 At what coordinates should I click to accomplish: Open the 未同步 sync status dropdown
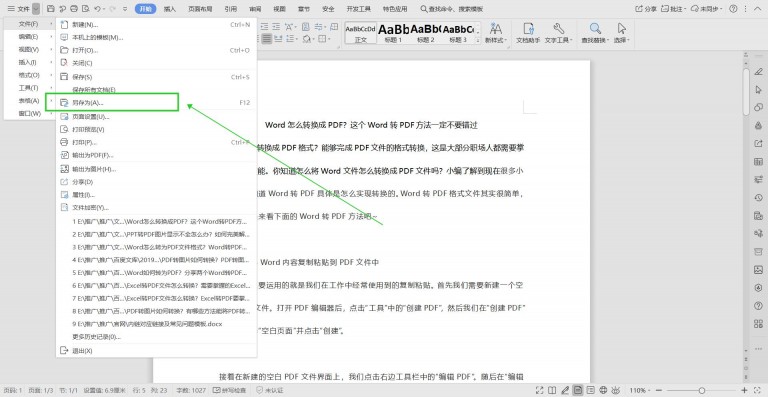[x=707, y=9]
